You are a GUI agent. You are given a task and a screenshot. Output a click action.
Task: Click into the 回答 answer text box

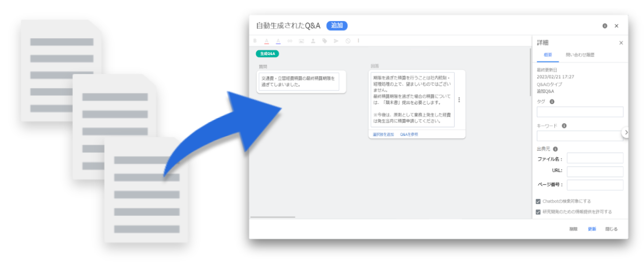point(413,100)
